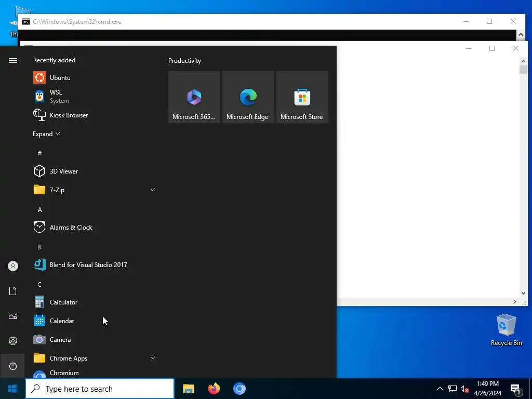
Task: Expand the Recently added list
Action: click(46, 134)
